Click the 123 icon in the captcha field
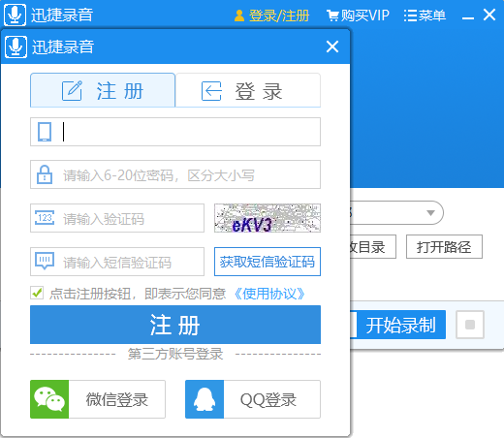This screenshot has width=504, height=438. [x=45, y=218]
